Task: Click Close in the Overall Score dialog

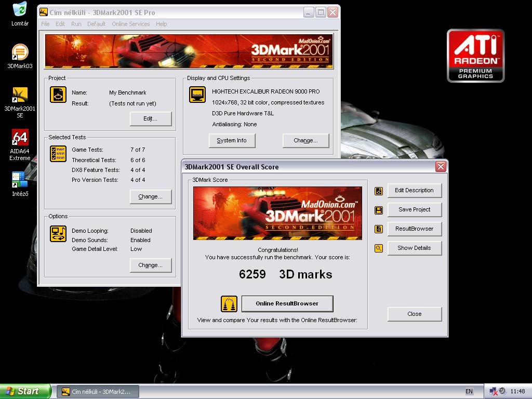Action: [x=414, y=314]
